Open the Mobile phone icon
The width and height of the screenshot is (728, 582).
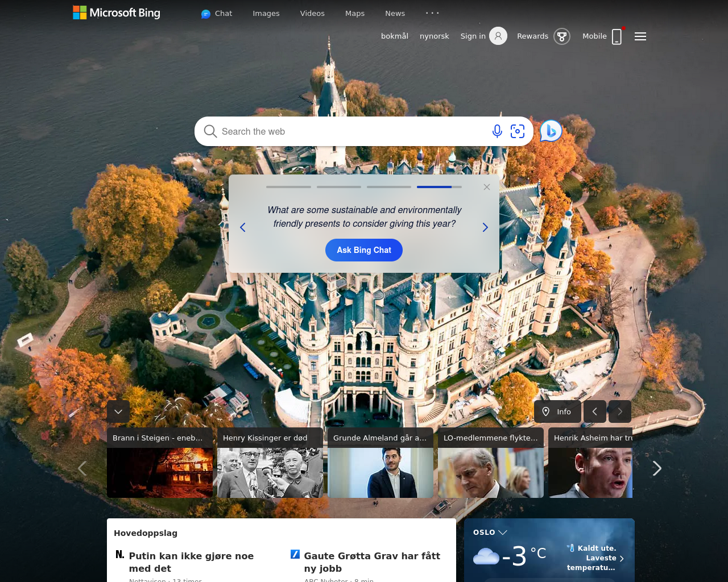[617, 36]
